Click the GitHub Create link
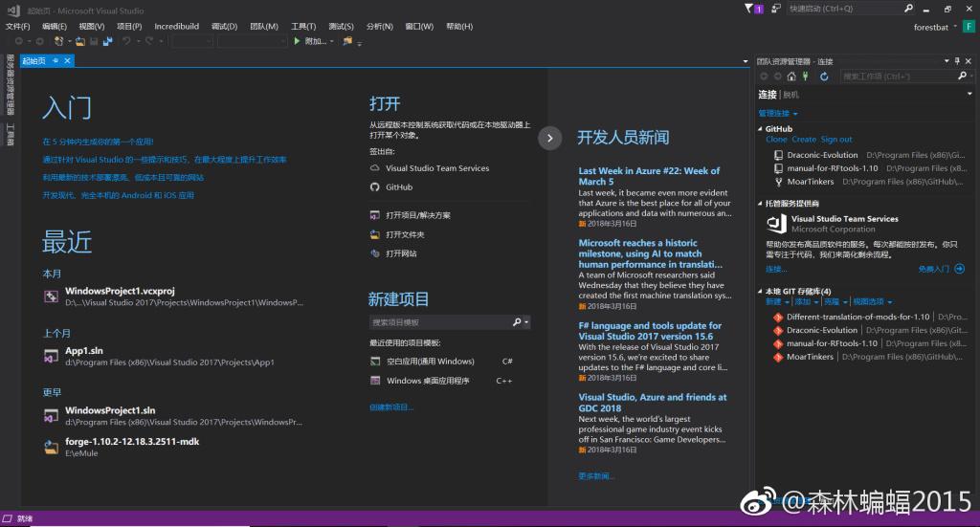 point(804,140)
